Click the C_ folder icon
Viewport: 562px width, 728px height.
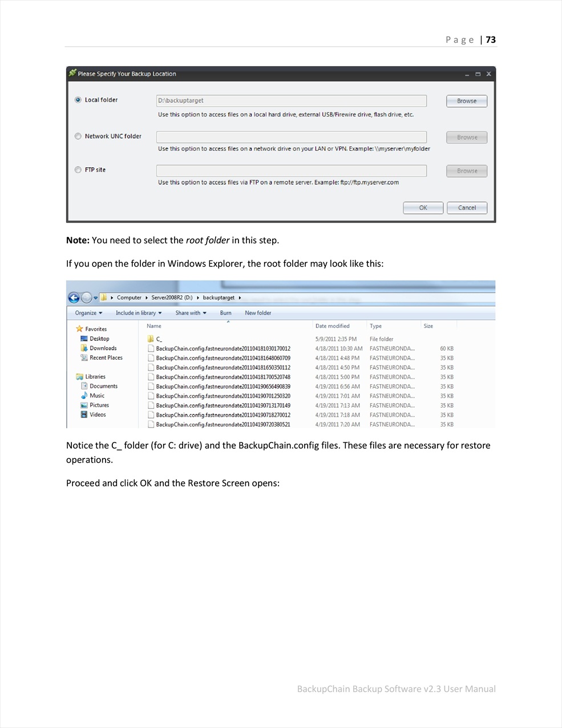pyautogui.click(x=151, y=339)
